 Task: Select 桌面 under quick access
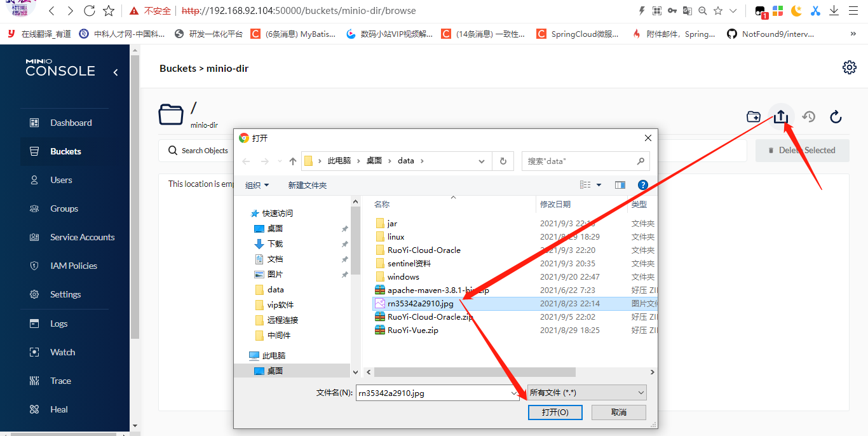coord(275,228)
